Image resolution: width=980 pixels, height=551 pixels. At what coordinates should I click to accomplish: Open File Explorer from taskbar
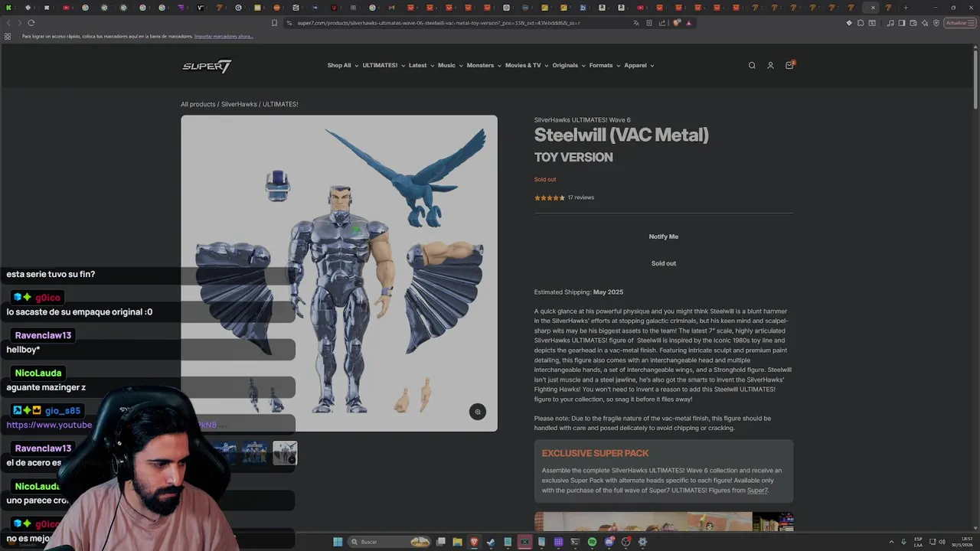(457, 542)
